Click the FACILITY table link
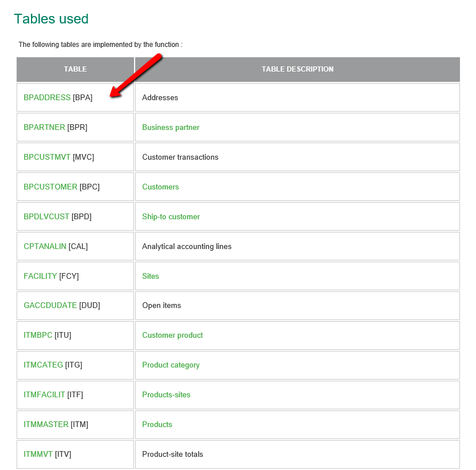Viewport: 476px width, 470px height. [40, 277]
